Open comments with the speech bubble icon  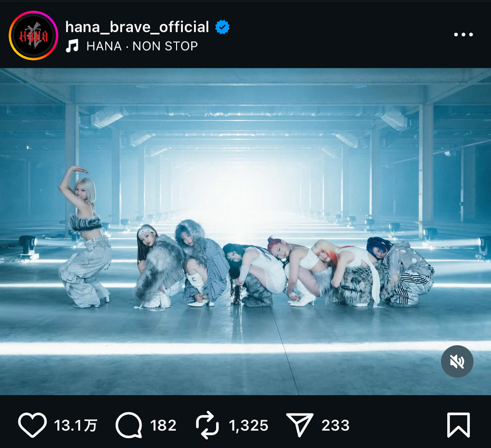click(x=129, y=425)
